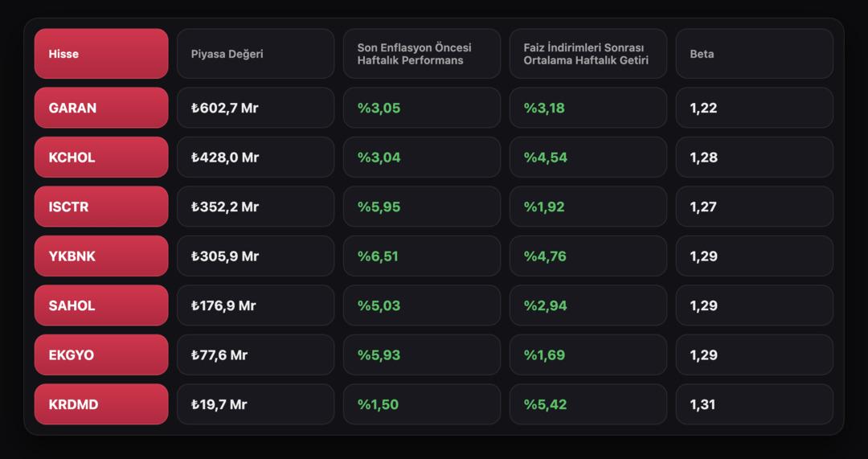Select the 1,22 beta value for GARAN
868x459 pixels.
[754, 108]
